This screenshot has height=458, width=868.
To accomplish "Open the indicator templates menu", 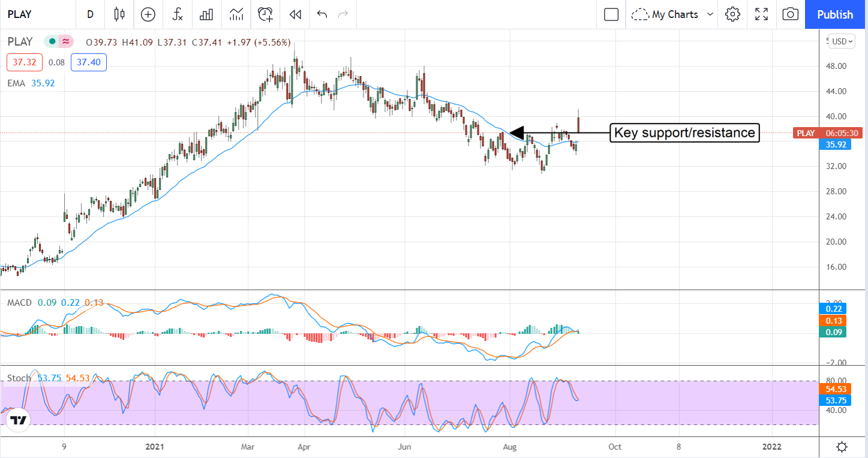I will pyautogui.click(x=236, y=14).
